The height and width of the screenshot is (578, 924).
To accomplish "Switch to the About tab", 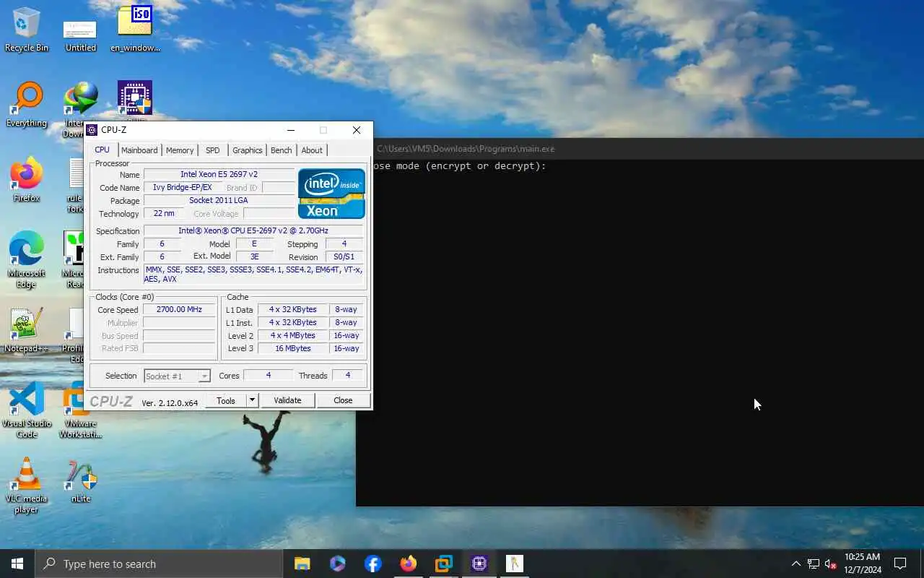I will tap(312, 150).
